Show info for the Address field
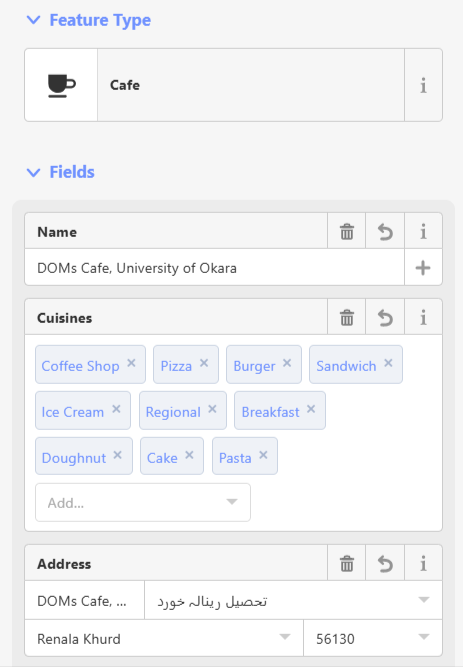The height and width of the screenshot is (667, 463). coord(423,564)
